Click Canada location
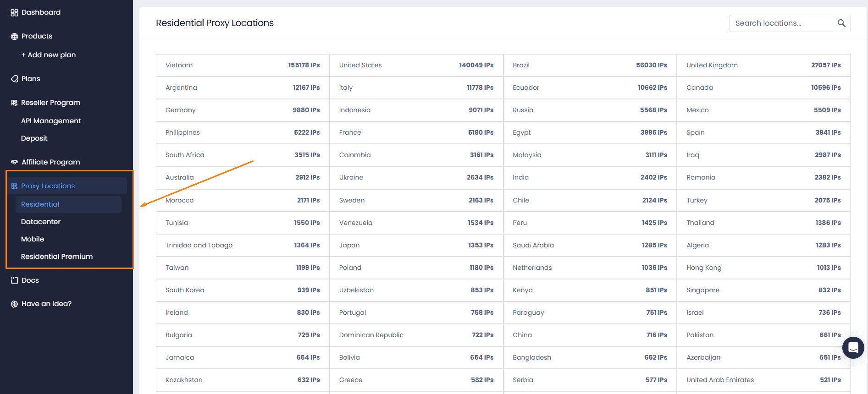868x394 pixels. point(763,88)
